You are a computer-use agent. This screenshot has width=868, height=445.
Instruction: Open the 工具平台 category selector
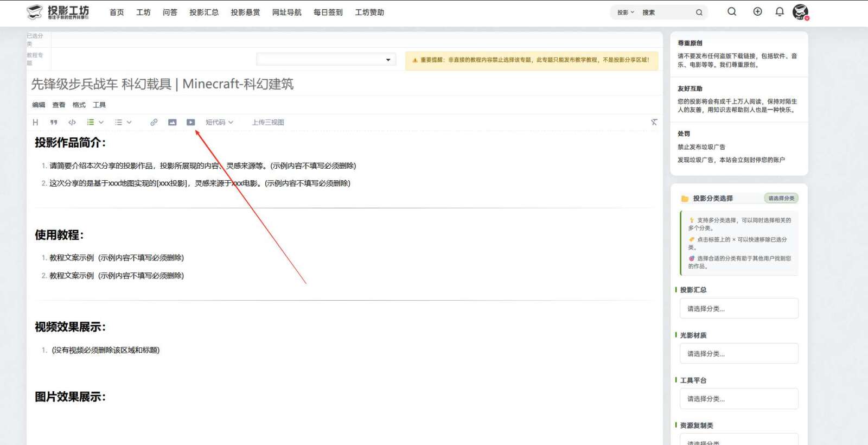(x=739, y=398)
